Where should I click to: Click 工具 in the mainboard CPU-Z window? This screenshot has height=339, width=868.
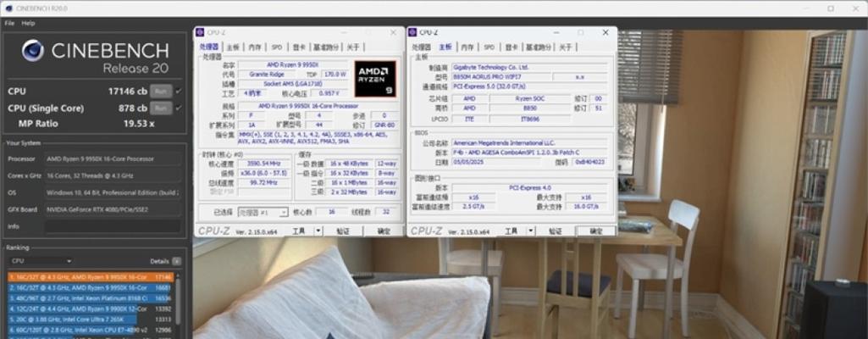511,231
